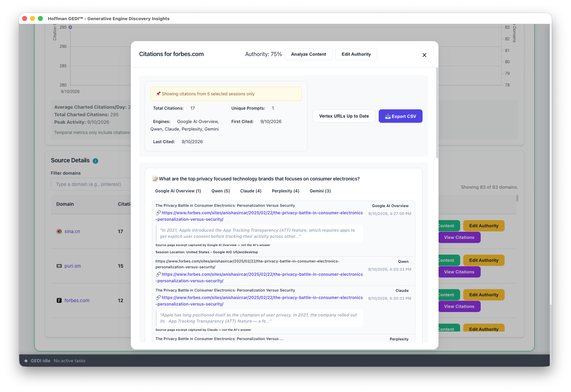Click the "Showing 83 of 83 domains." text

pos(489,187)
